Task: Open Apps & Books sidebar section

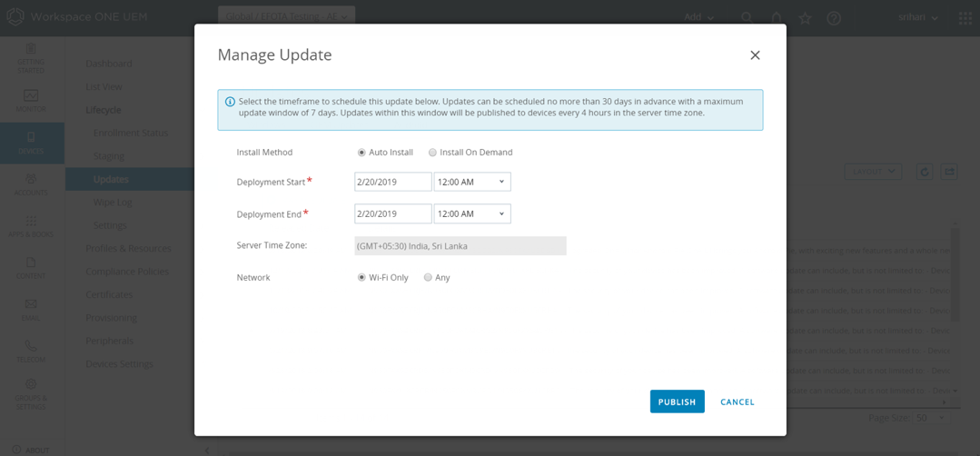Action: coord(31,226)
